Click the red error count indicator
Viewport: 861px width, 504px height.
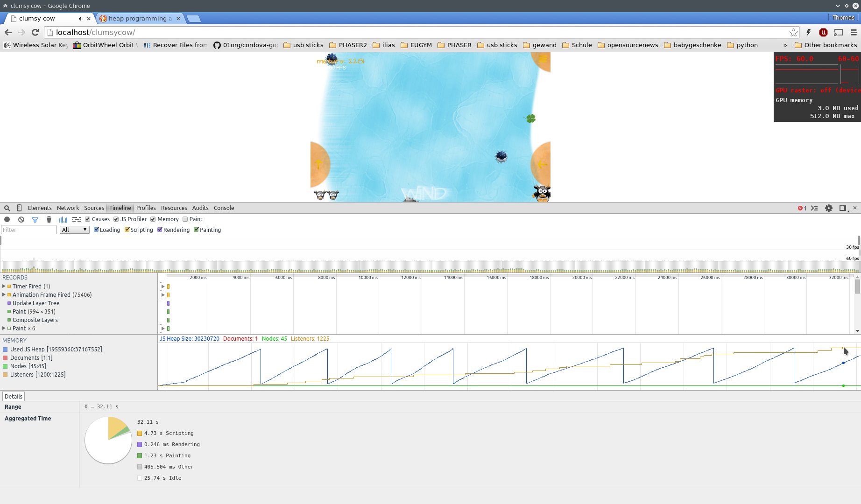(x=802, y=208)
